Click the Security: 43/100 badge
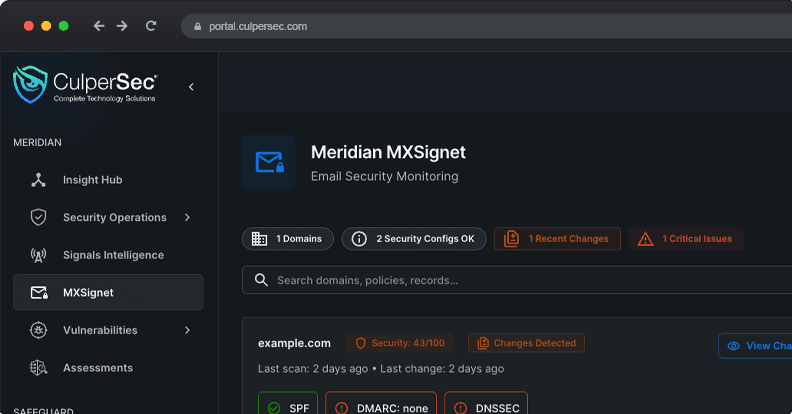The height and width of the screenshot is (414, 792). [x=400, y=343]
